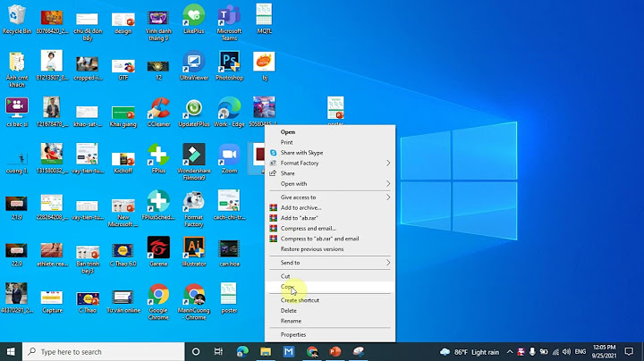Select the bj desktop icon

[x=264, y=65]
